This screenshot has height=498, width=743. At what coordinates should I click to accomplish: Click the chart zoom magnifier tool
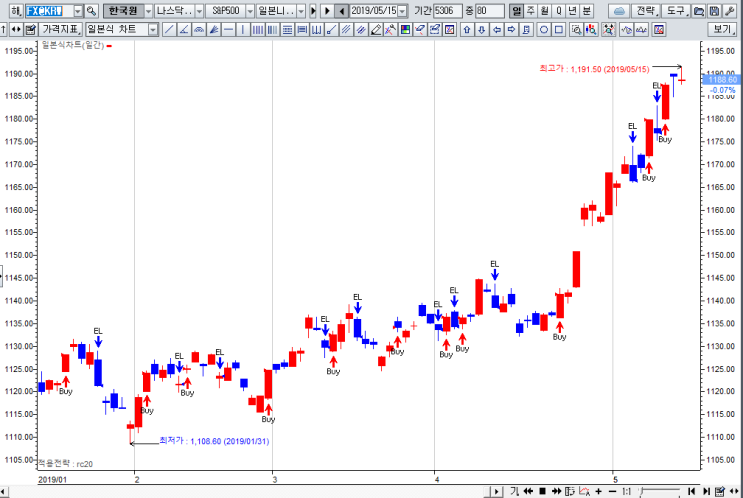(x=576, y=30)
